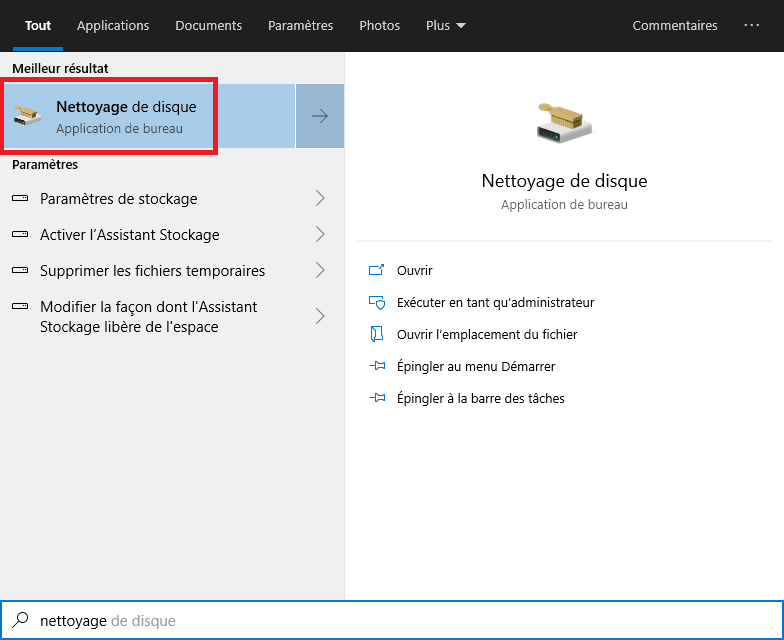Switch to the Documents tab
This screenshot has height=640, width=784.
208,25
